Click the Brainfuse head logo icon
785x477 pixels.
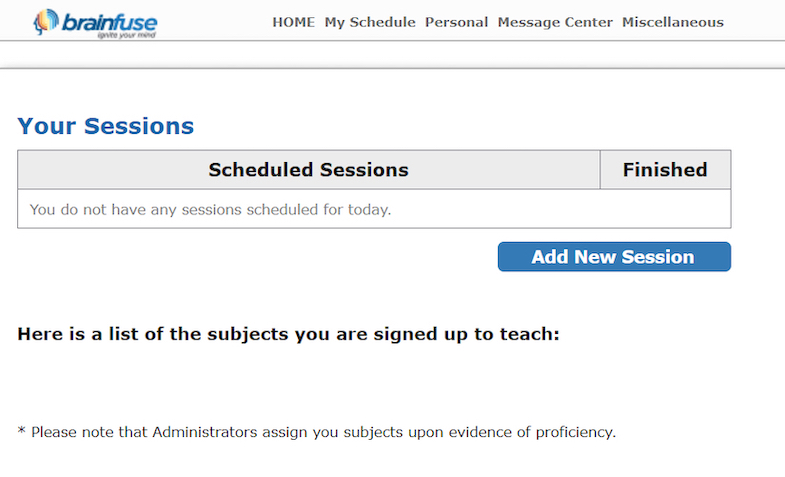(45, 22)
